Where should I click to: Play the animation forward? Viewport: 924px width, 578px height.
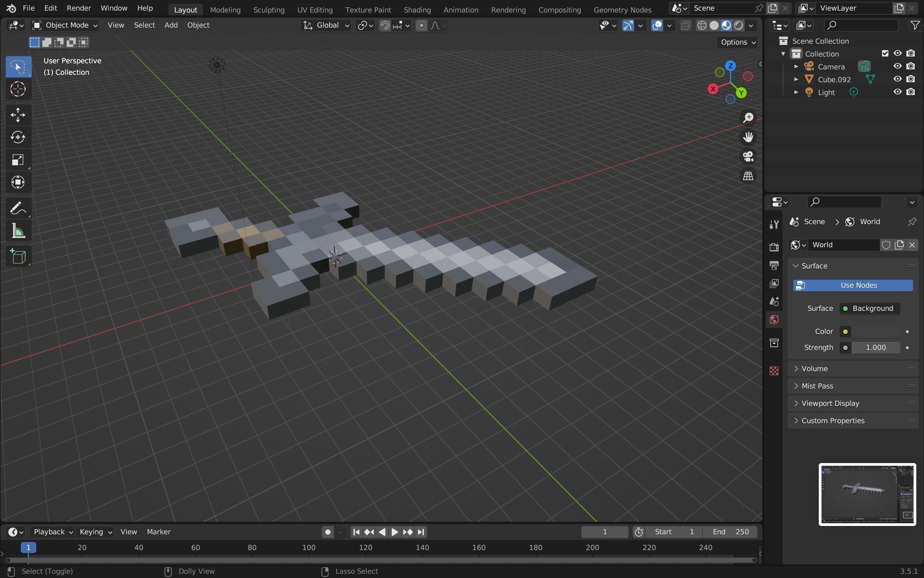point(395,532)
